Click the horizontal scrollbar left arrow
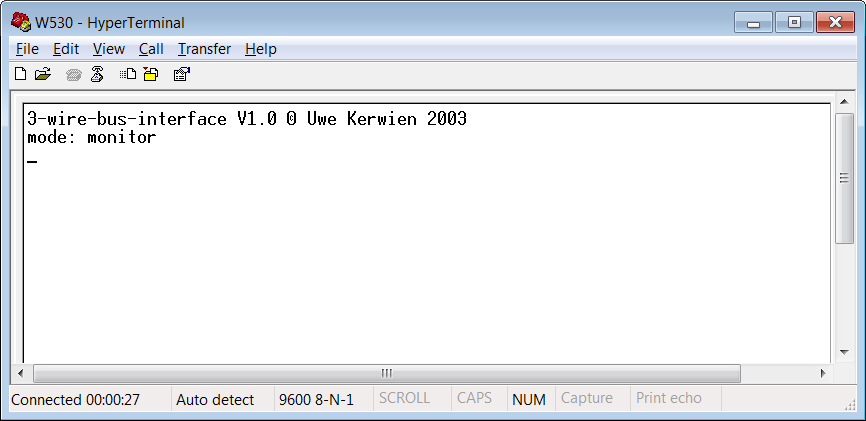The width and height of the screenshot is (866, 421). click(x=20, y=373)
